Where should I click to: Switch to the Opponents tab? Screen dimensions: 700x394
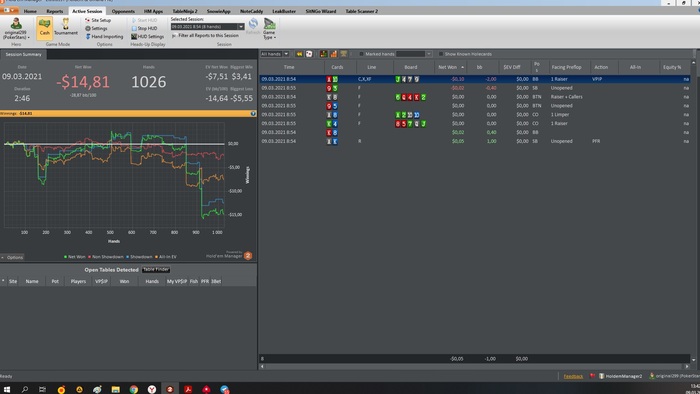click(x=123, y=11)
